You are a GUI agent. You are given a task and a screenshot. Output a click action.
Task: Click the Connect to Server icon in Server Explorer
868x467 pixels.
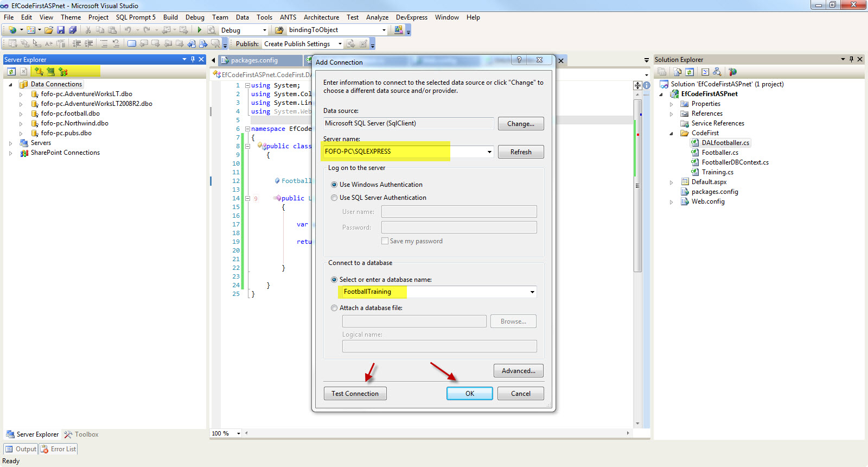pyautogui.click(x=50, y=71)
